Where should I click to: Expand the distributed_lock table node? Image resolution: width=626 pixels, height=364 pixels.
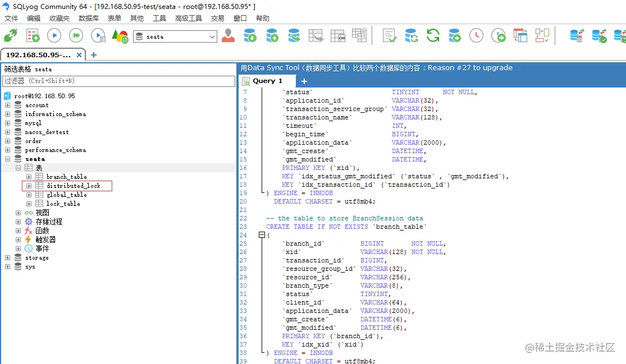pos(29,186)
